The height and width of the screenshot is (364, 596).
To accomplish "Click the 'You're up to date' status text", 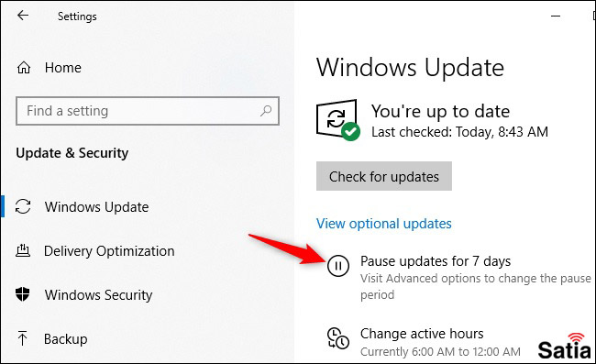I will (440, 111).
